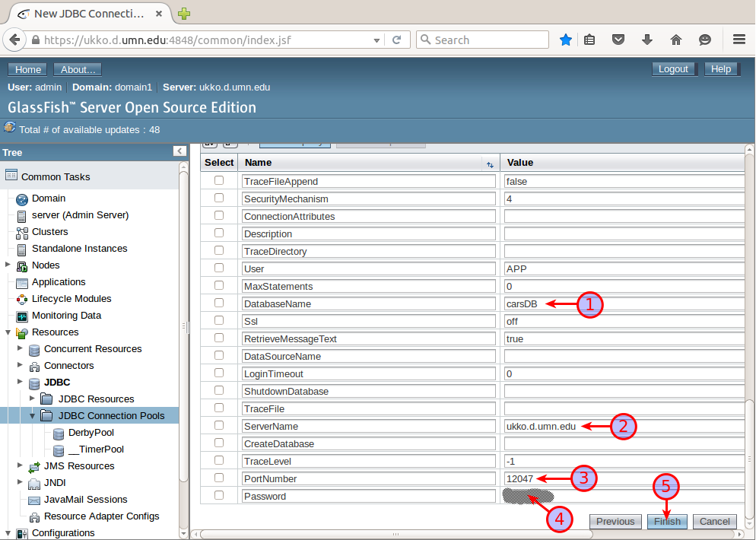Viewport: 756px width, 540px height.
Task: Open Monitoring Data via its icon
Action: pos(21,316)
